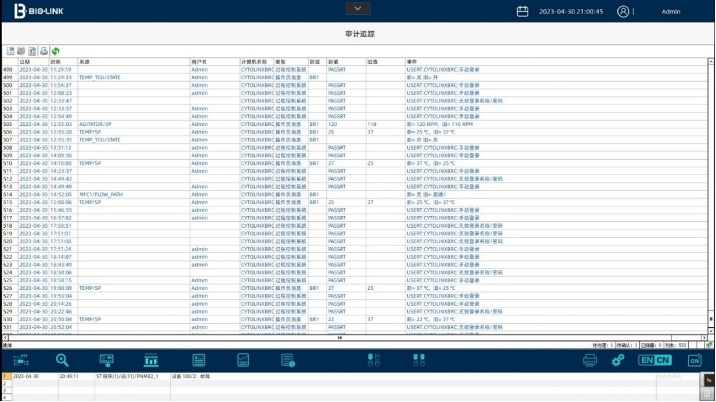
Task: Click the Admin username label at top right
Action: (x=671, y=12)
